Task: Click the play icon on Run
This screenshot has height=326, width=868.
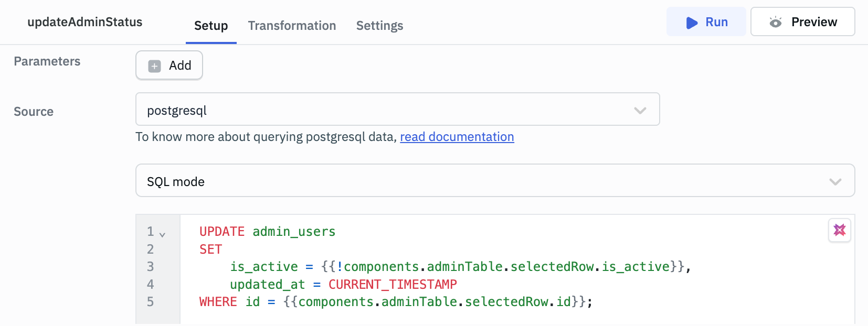Action: pyautogui.click(x=692, y=23)
